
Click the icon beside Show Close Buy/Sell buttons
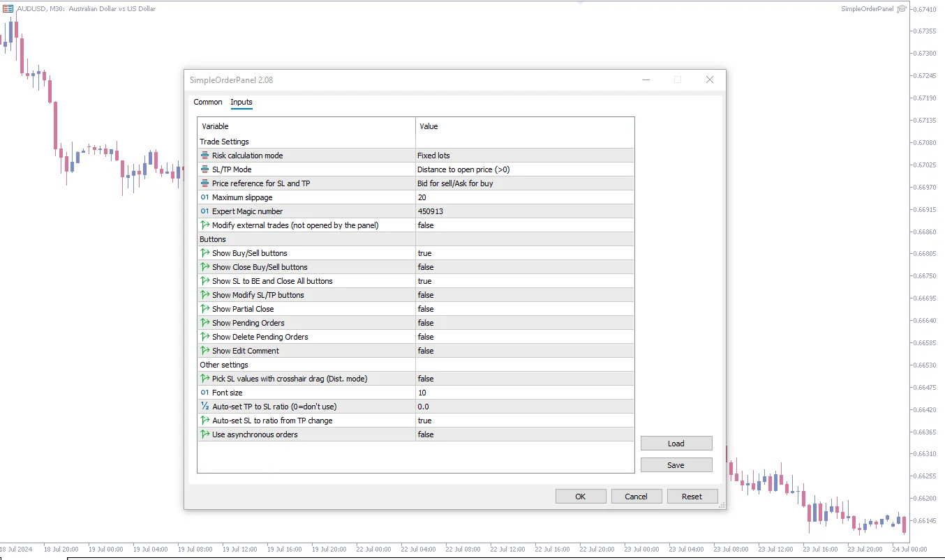click(204, 267)
